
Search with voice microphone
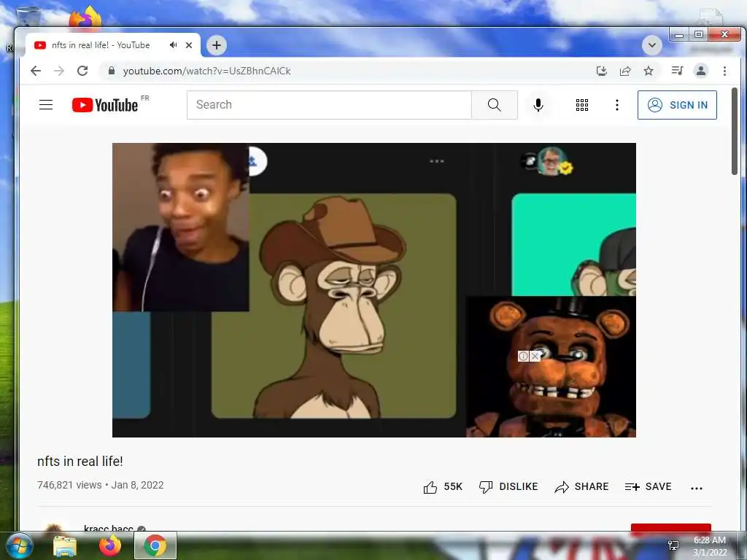point(538,105)
